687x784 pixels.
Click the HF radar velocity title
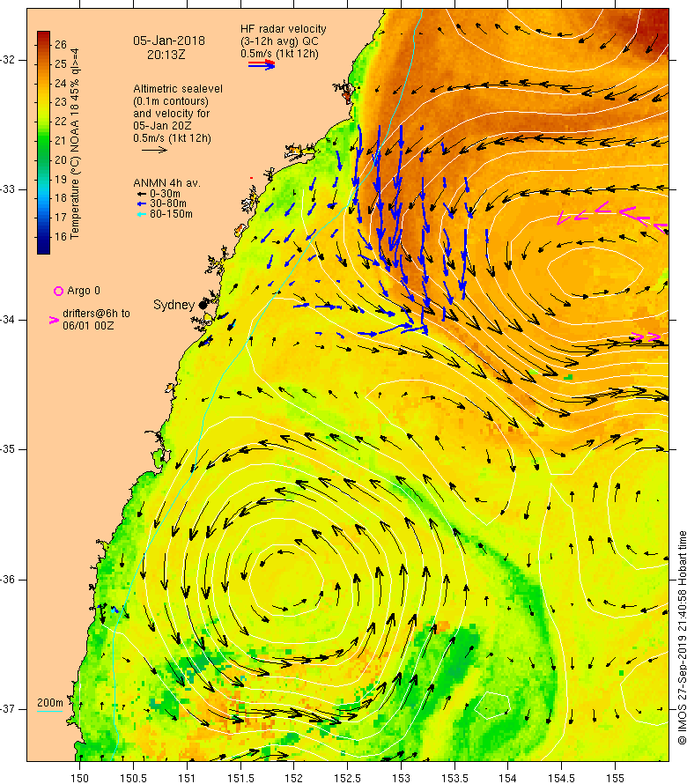[x=283, y=29]
